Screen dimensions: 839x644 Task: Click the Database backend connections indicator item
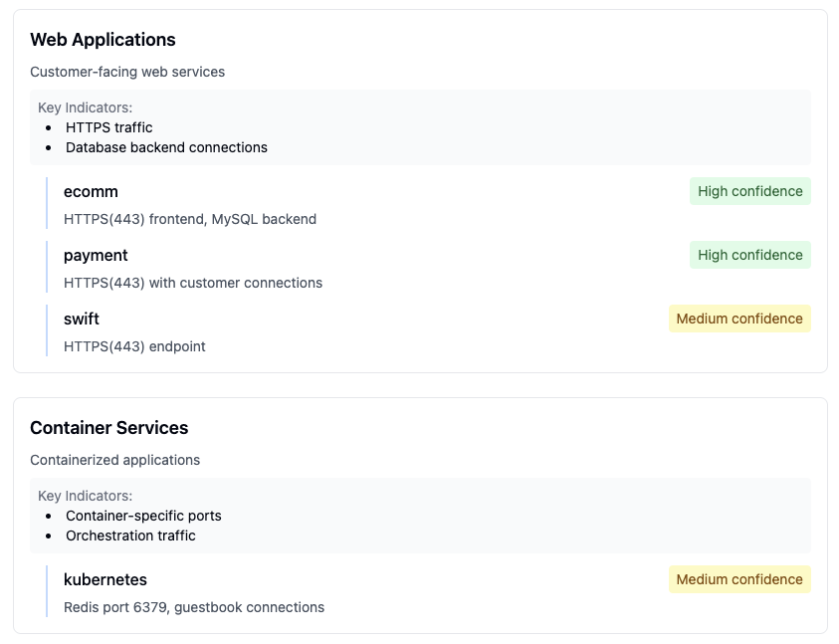click(x=166, y=147)
